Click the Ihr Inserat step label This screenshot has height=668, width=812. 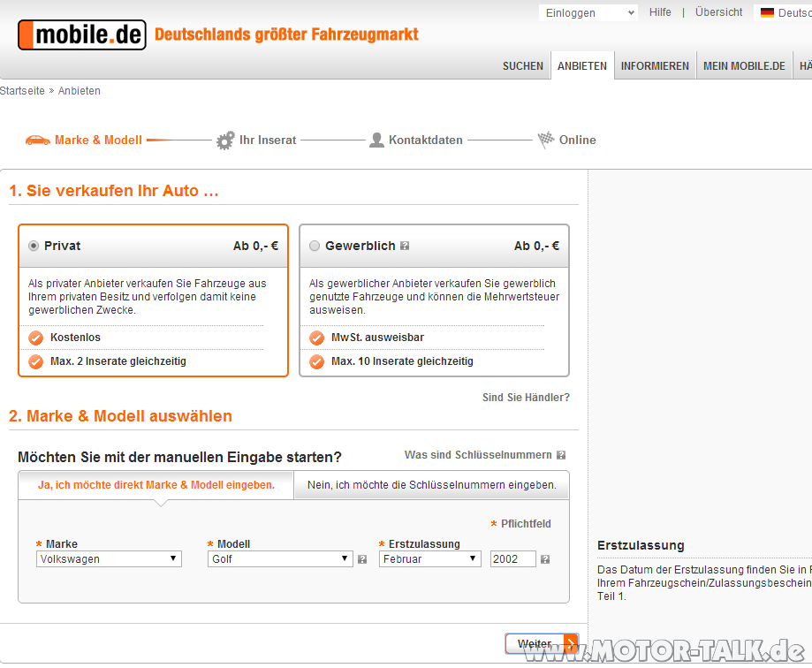(x=268, y=140)
